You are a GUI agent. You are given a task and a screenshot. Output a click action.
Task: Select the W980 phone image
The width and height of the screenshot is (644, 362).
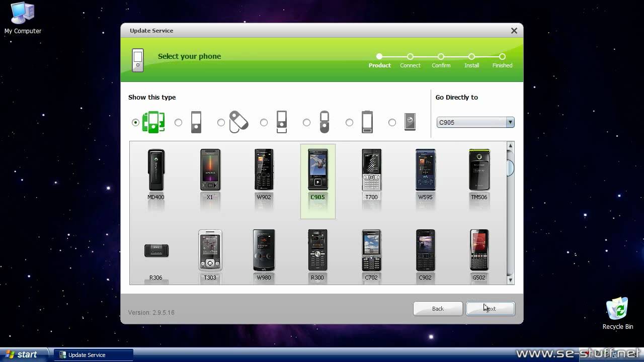point(264,250)
